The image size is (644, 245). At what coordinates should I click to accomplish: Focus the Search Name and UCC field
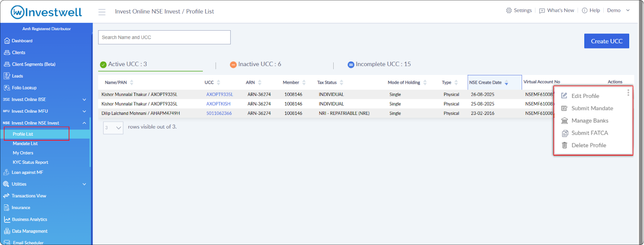[x=164, y=37]
